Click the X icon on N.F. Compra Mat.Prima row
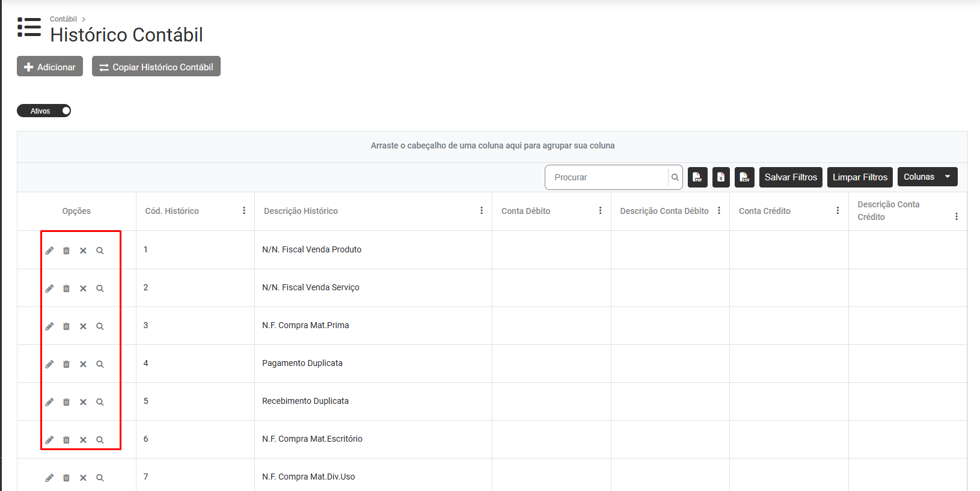Screen dimensions: 980x491 click(83, 326)
